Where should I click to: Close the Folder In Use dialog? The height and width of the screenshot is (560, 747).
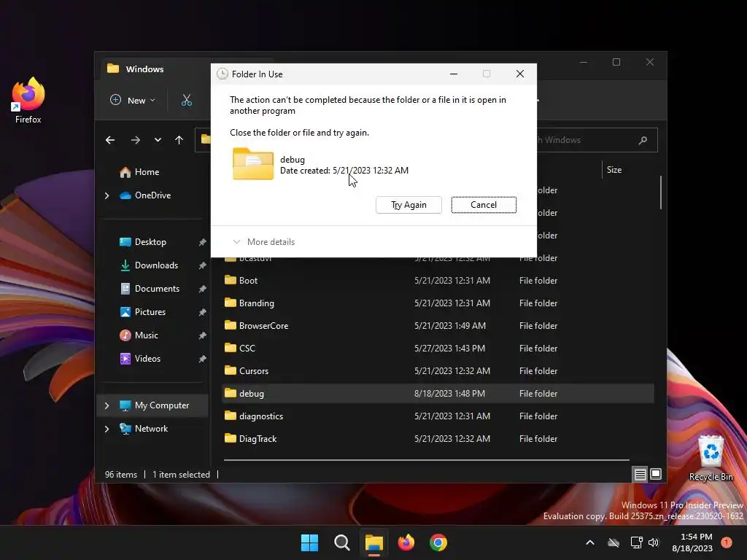coord(519,74)
